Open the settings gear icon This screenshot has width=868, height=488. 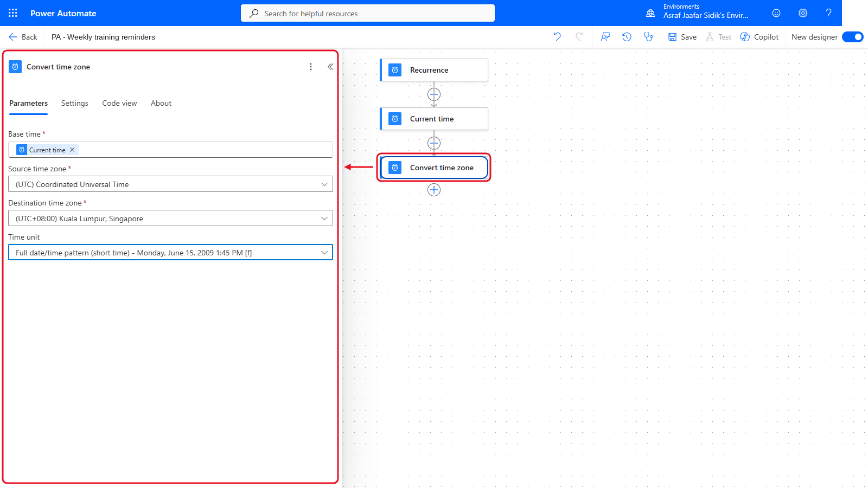click(803, 13)
